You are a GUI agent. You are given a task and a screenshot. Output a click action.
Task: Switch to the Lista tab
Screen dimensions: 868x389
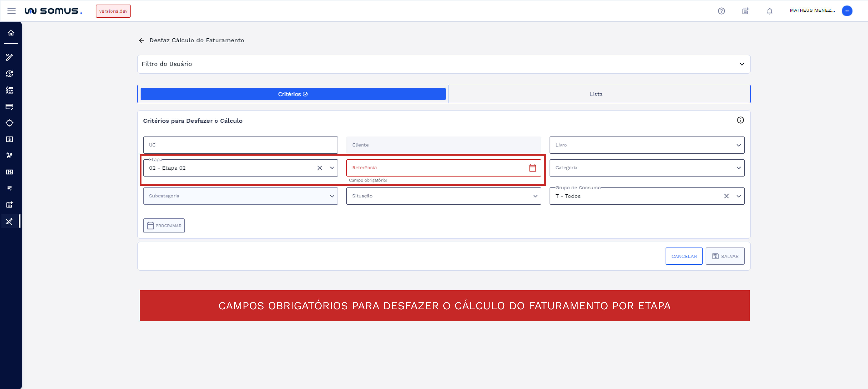click(596, 94)
